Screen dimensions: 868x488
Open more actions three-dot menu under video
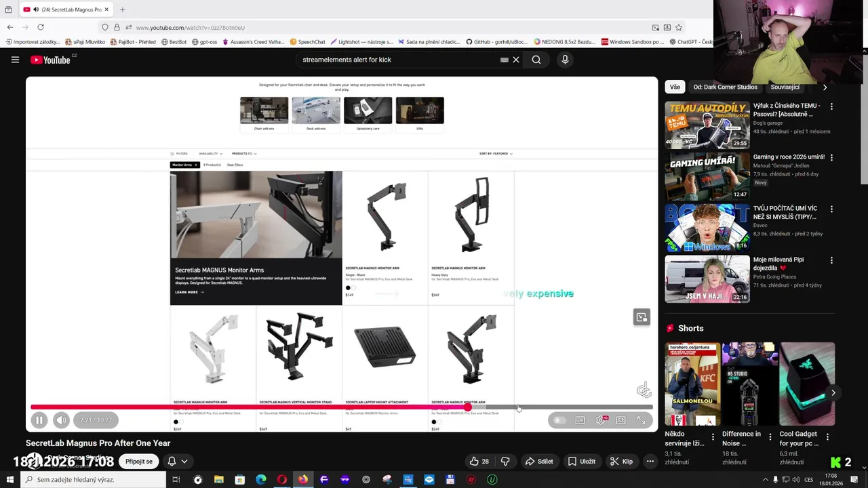click(650, 462)
